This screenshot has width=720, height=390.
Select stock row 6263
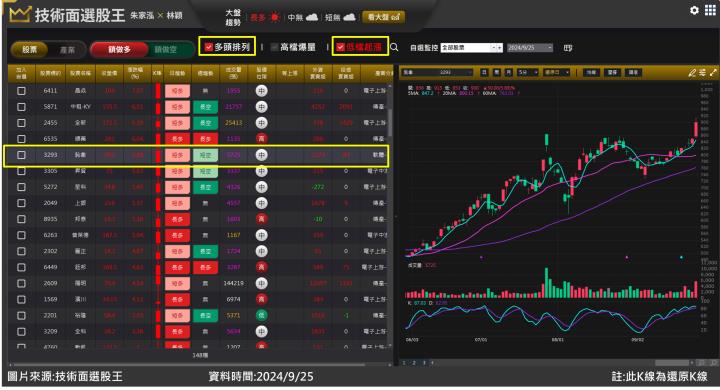[x=197, y=235]
